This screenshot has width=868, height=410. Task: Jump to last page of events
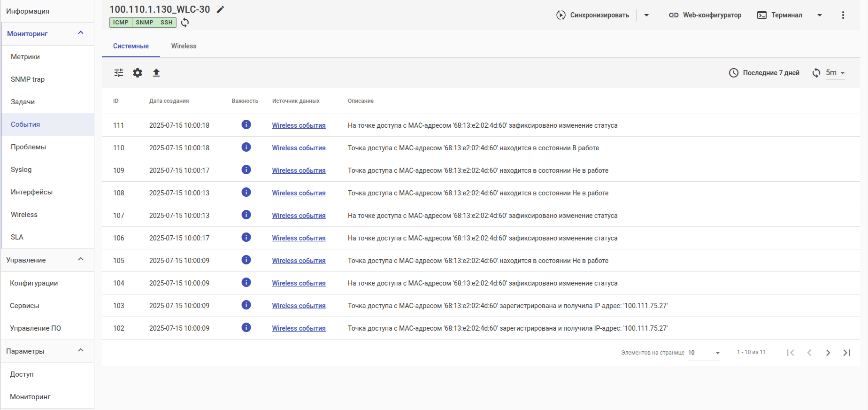coord(846,353)
